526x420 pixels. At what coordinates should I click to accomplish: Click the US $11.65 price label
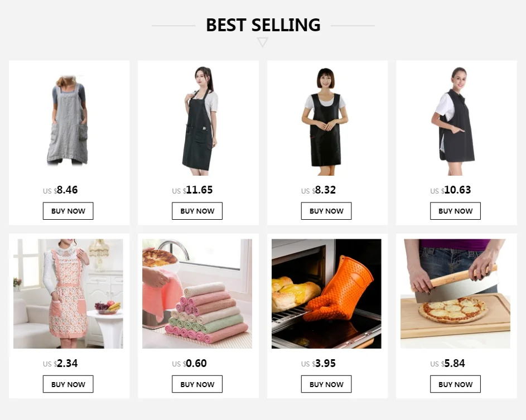pyautogui.click(x=192, y=190)
